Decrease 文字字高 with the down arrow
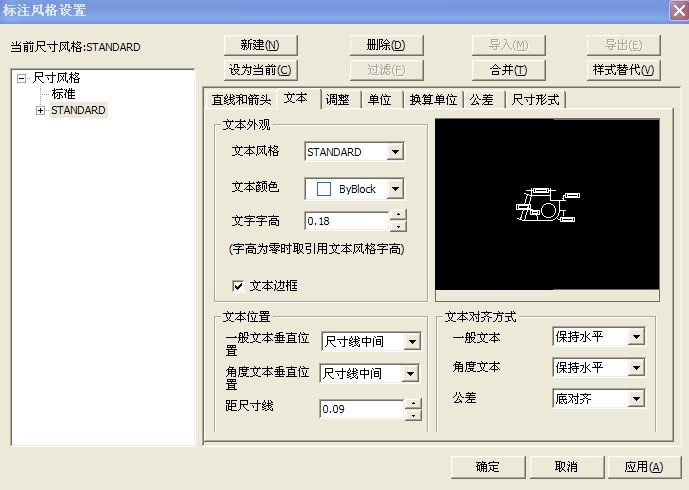689x490 pixels. click(x=398, y=226)
